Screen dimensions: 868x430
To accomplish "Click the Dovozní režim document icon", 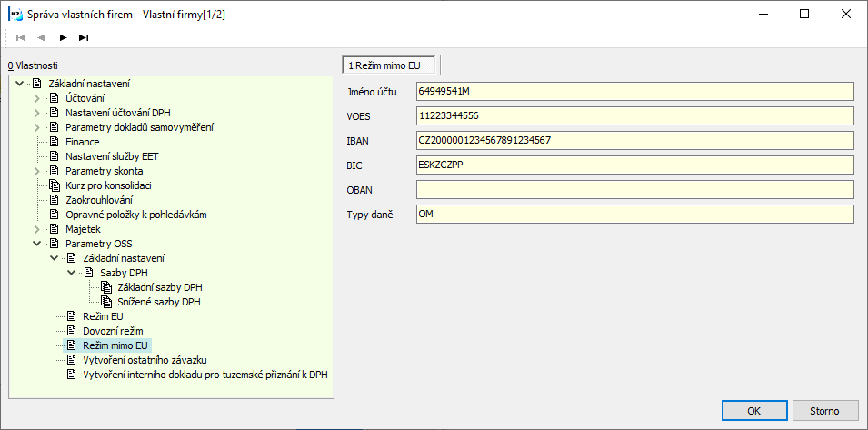I will coord(71,331).
